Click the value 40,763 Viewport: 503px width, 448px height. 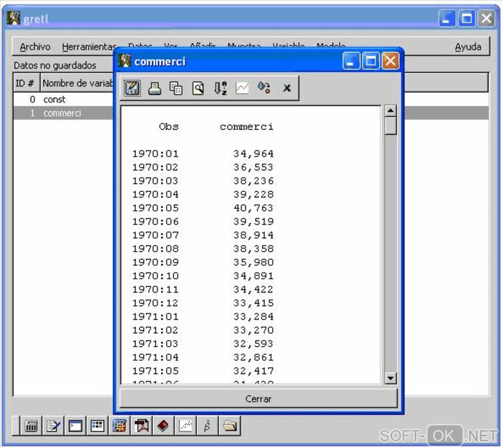point(253,208)
